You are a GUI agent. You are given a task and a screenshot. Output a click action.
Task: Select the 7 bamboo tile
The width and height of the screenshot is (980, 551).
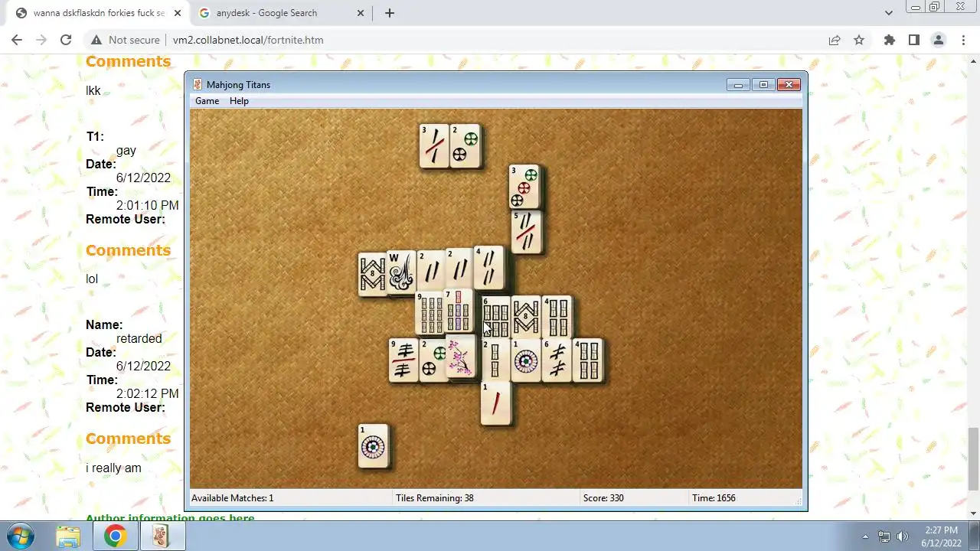(x=459, y=311)
